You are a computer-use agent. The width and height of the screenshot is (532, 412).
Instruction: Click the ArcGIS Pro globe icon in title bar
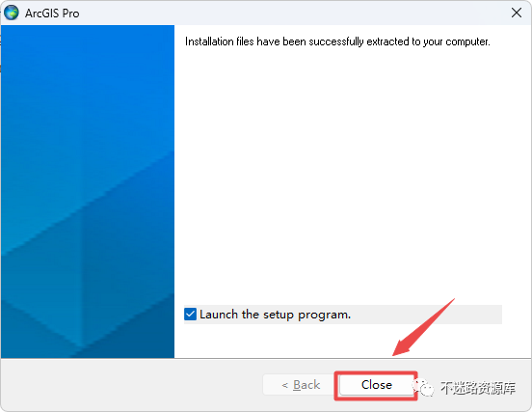[x=12, y=13]
